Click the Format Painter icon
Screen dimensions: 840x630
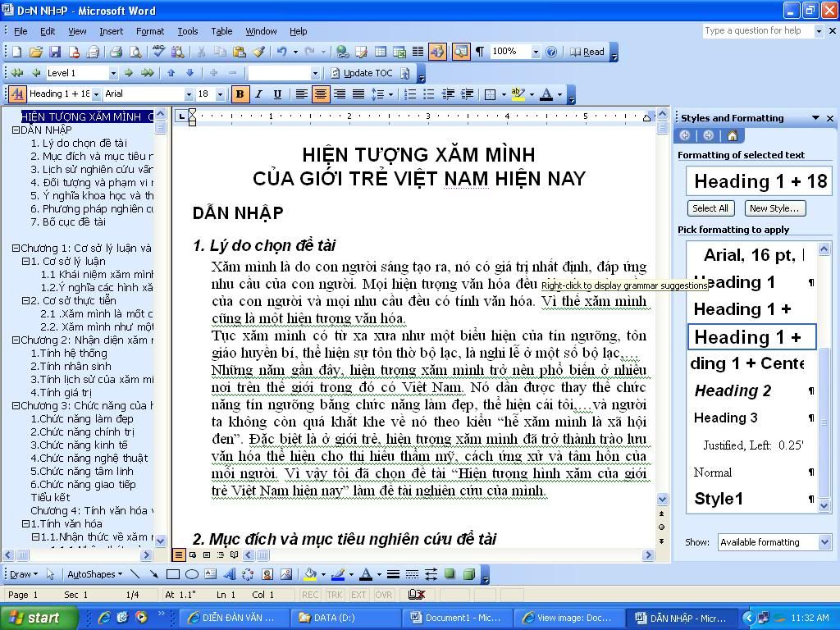click(260, 52)
